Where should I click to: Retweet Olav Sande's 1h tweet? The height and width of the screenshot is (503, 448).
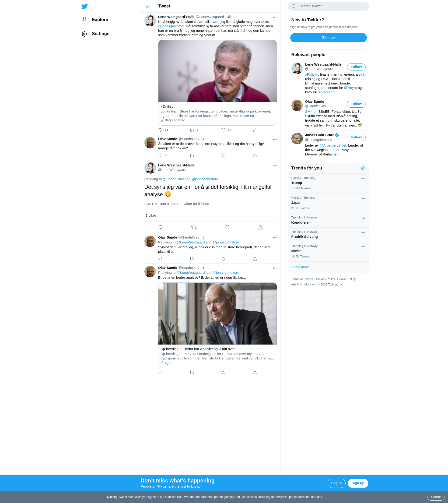pos(192,373)
